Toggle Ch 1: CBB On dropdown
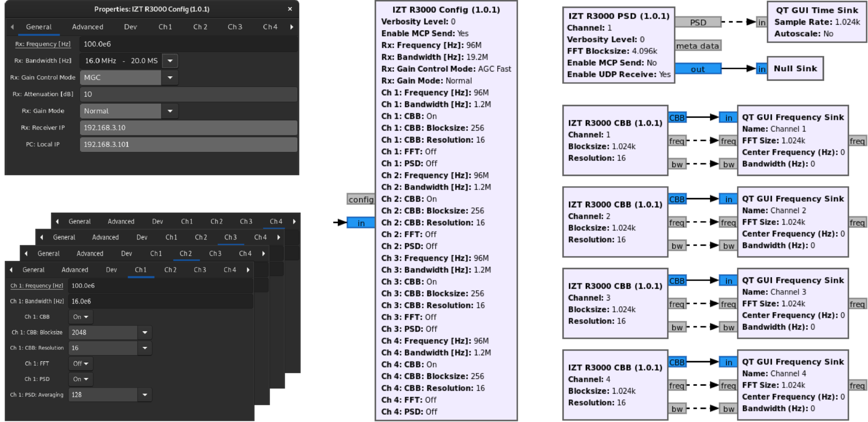This screenshot has width=868, height=422. click(81, 317)
